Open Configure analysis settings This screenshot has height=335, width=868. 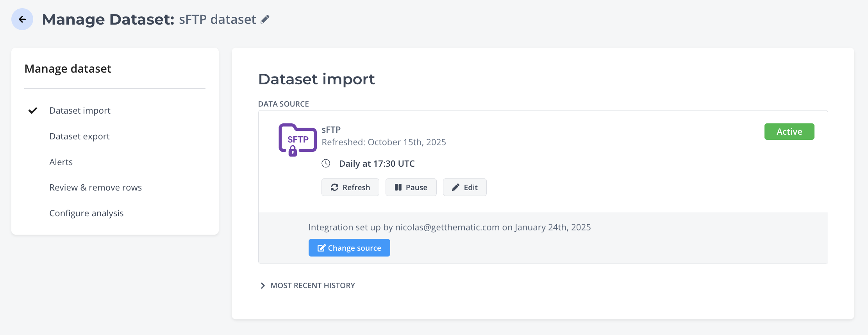[86, 213]
